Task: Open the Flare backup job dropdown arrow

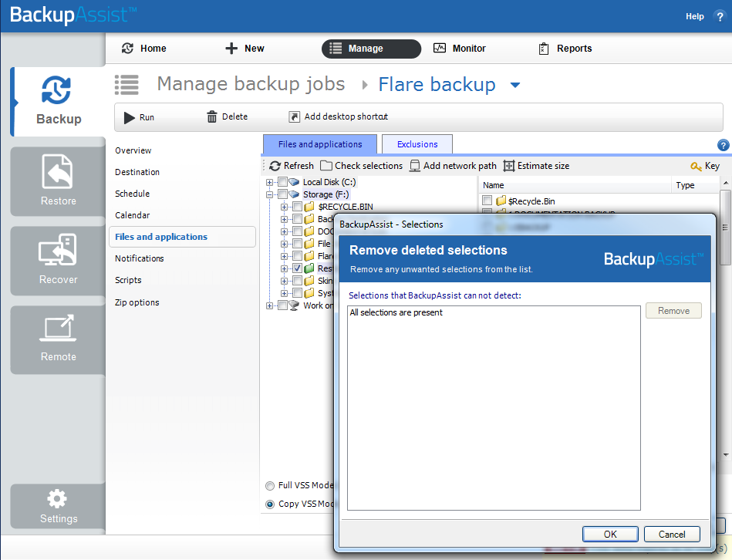Action: coord(515,85)
